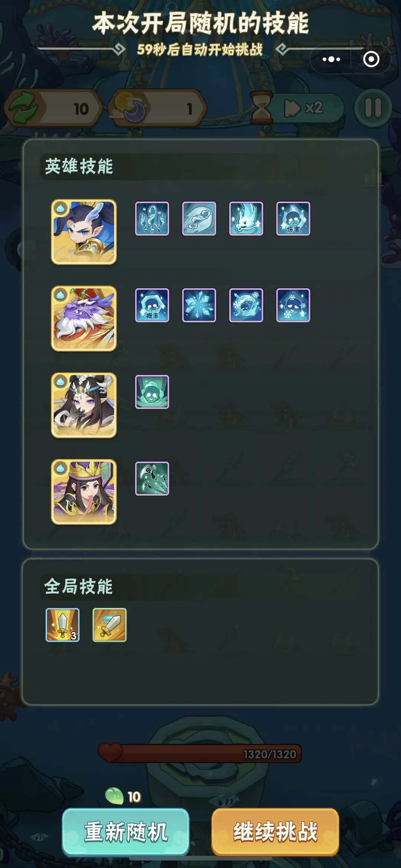The height and width of the screenshot is (868, 401).
Task: Tap the mini-program close circle icon
Action: click(371, 59)
